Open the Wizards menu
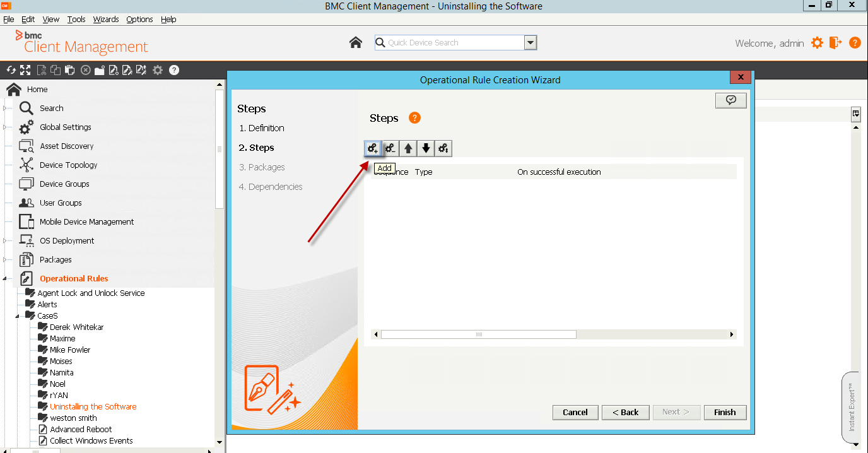The height and width of the screenshot is (453, 868). coord(106,19)
